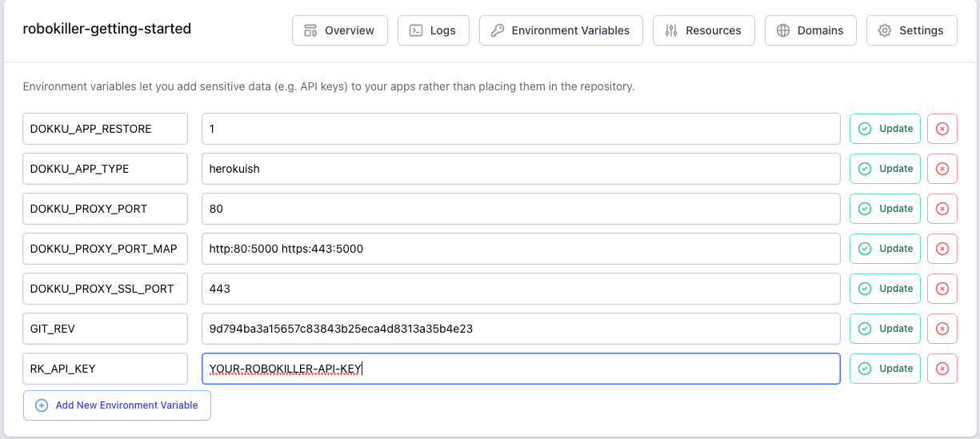Click the GIT_REV name field
This screenshot has width=980, height=439.
pos(105,329)
